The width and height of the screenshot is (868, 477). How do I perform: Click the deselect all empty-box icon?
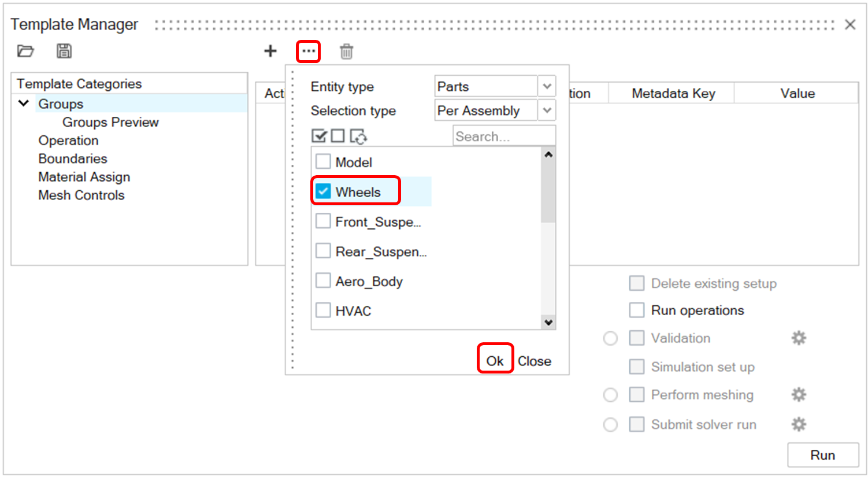pyautogui.click(x=338, y=136)
